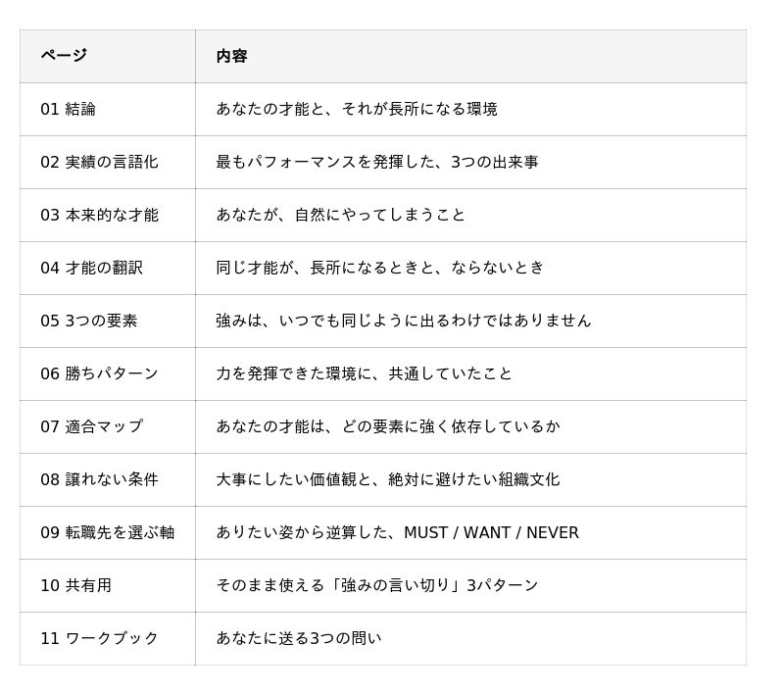Click the 11 ワークブック cell
The height and width of the screenshot is (695, 784).
tap(108, 639)
